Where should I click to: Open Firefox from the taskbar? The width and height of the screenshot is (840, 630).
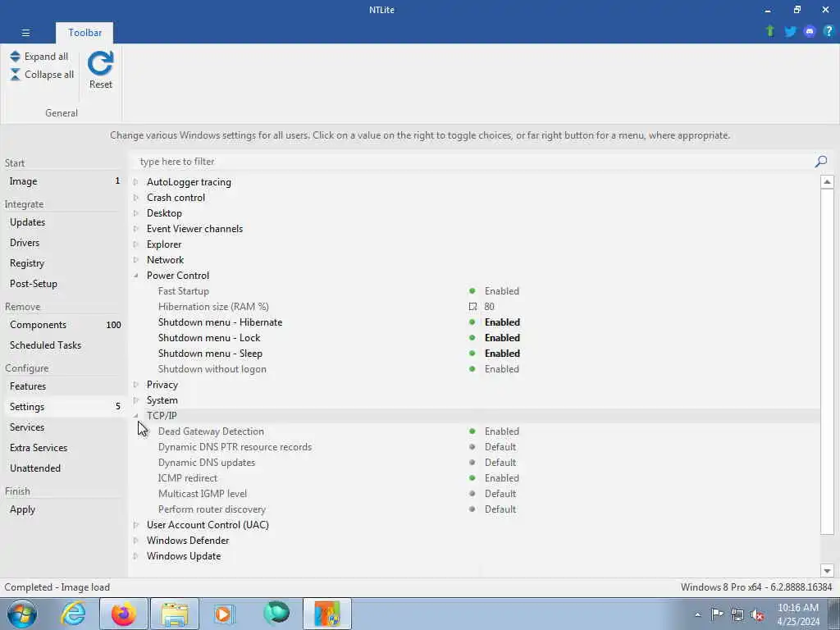click(x=124, y=614)
